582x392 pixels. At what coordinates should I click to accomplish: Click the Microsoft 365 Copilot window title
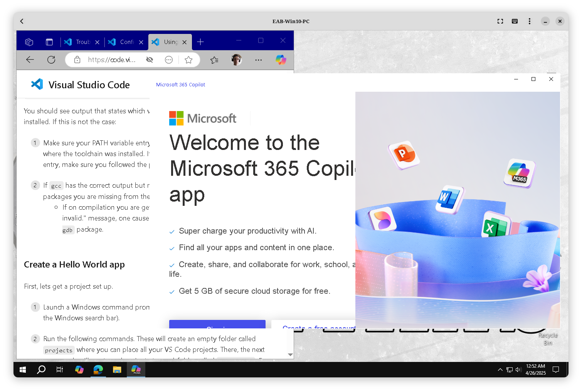tap(180, 85)
